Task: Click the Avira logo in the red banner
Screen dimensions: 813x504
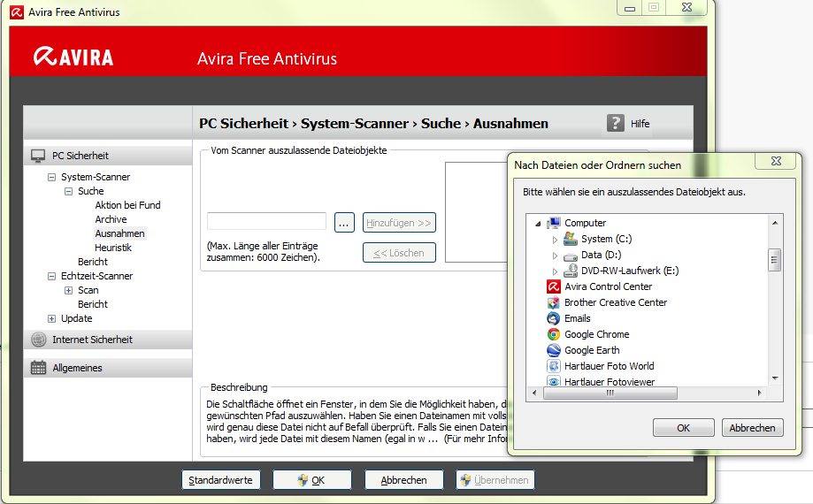Action: [x=73, y=57]
